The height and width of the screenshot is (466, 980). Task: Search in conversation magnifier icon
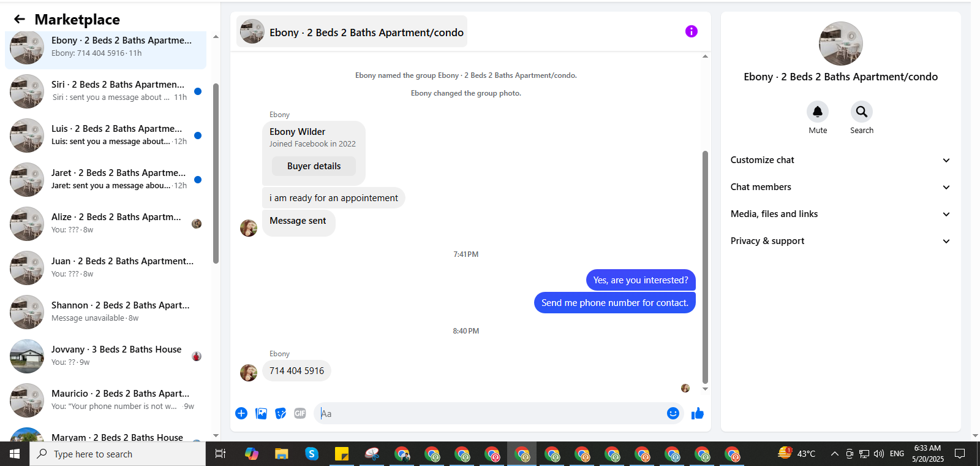(x=861, y=112)
